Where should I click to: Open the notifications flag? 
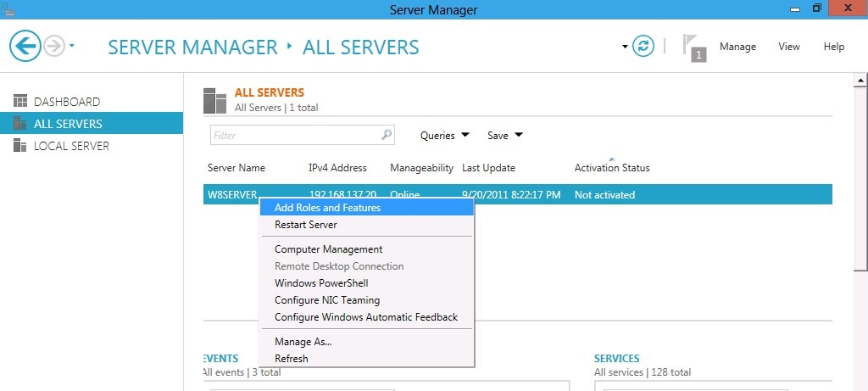[693, 47]
